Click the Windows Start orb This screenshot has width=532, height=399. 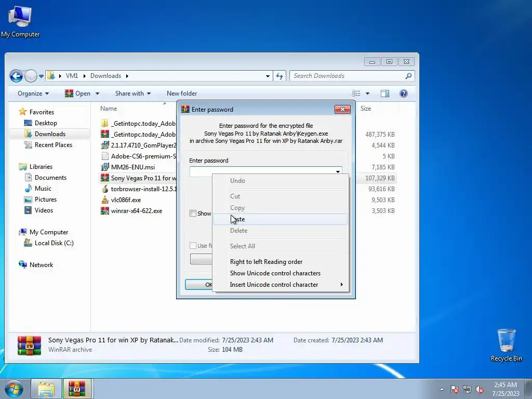14,389
